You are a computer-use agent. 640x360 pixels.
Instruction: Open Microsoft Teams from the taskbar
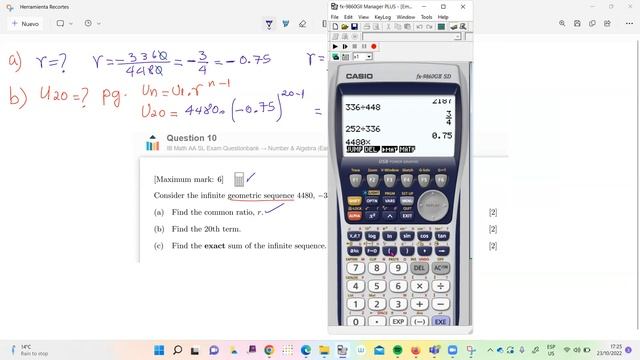point(434,350)
